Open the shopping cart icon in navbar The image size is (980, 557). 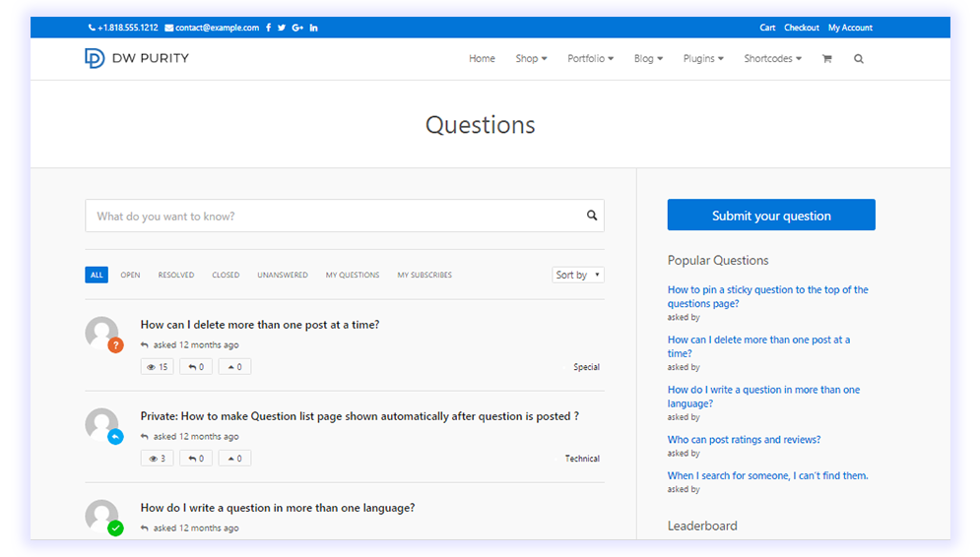pos(827,59)
